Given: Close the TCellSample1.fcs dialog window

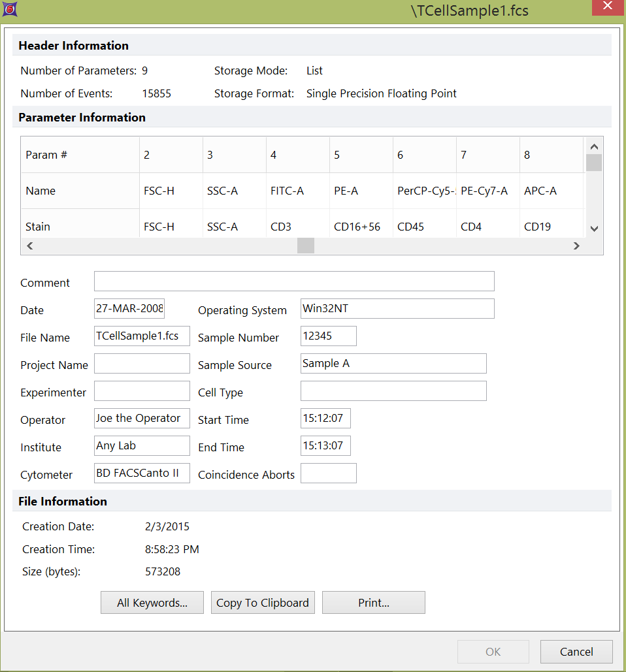Looking at the screenshot, I should pos(606,7).
